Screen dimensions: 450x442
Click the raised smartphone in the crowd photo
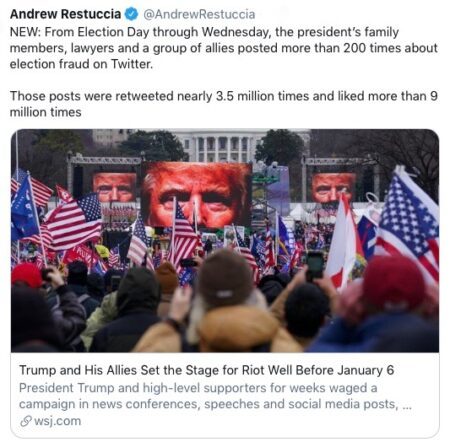[315, 265]
